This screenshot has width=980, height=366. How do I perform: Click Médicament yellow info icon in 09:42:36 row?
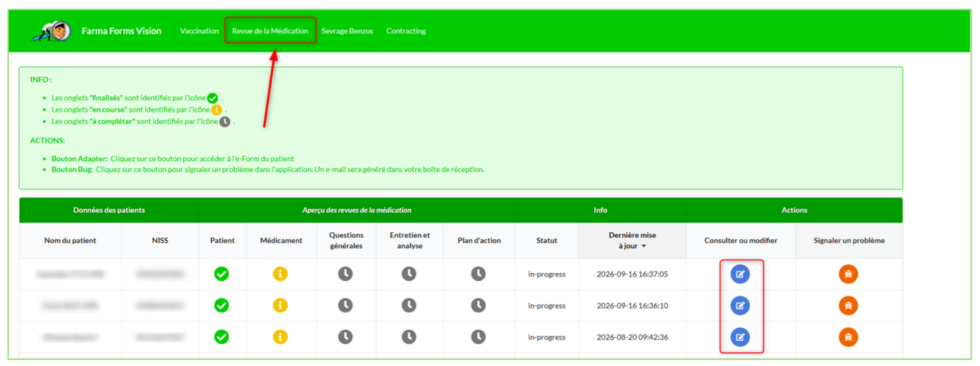(x=281, y=337)
